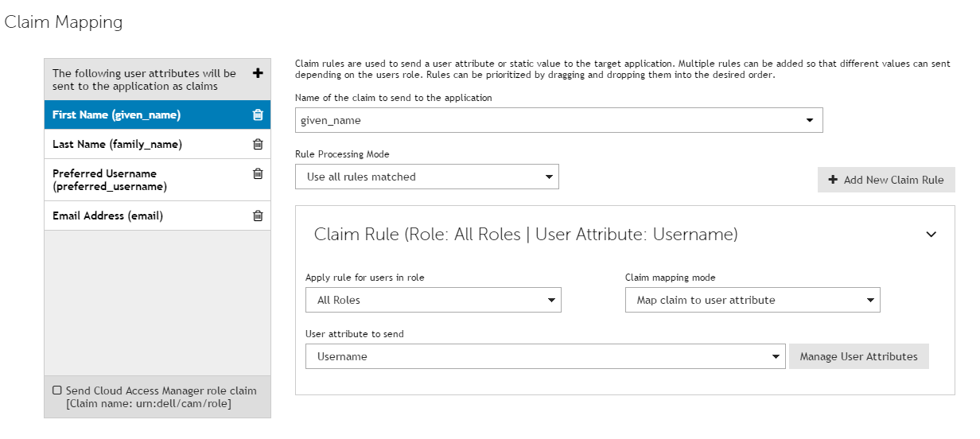
Task: Click the Add New Claim Rule button
Action: point(886,180)
